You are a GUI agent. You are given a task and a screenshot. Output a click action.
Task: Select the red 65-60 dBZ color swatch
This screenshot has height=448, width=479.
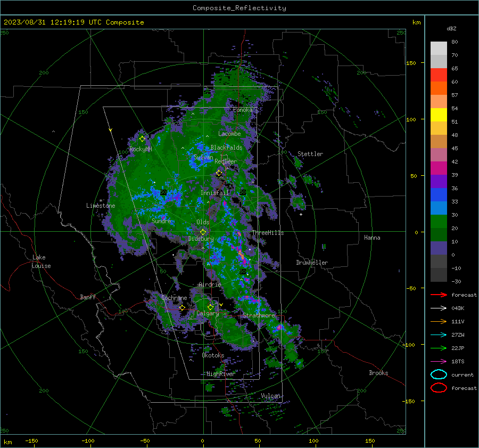439,75
